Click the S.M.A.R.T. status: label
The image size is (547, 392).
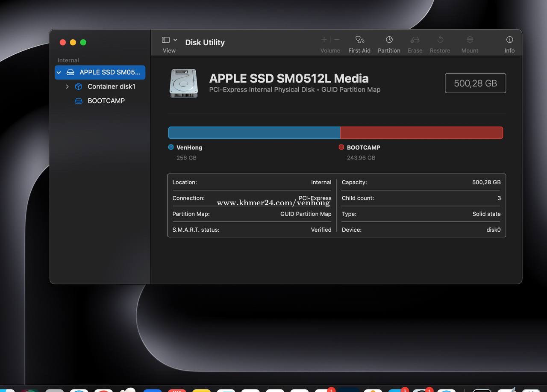pyautogui.click(x=196, y=230)
